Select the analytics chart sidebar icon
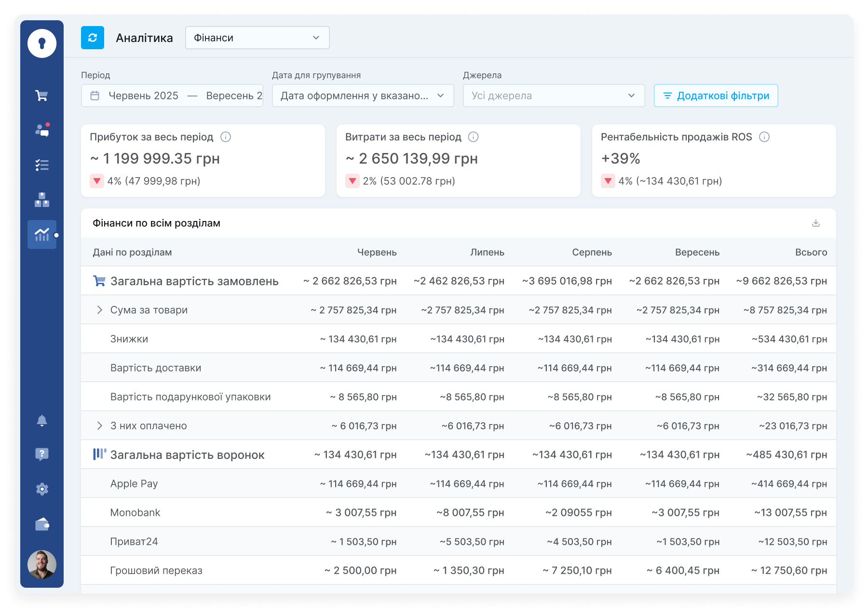The width and height of the screenshot is (868, 608). (42, 235)
